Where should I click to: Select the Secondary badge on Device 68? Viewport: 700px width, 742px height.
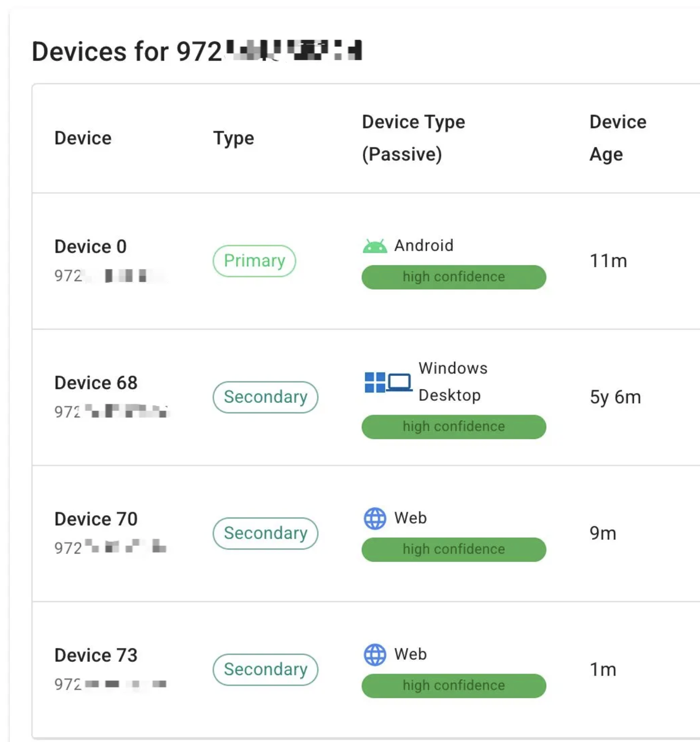coord(265,397)
